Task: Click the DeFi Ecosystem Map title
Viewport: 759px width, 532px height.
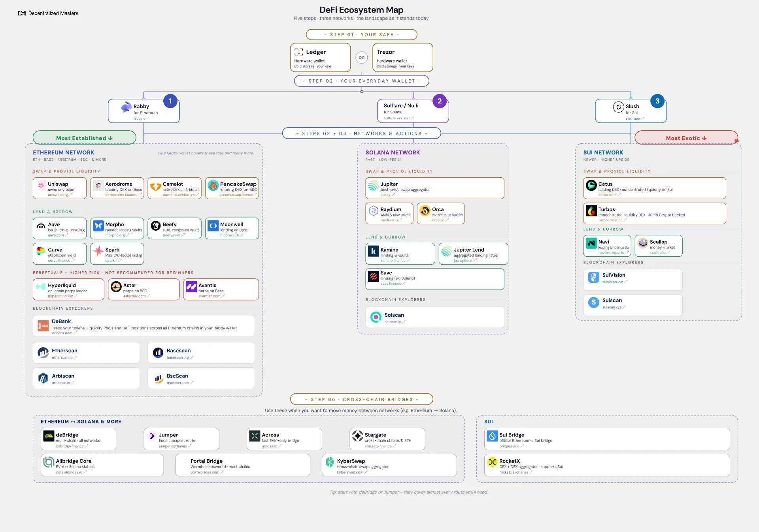Action: point(361,10)
